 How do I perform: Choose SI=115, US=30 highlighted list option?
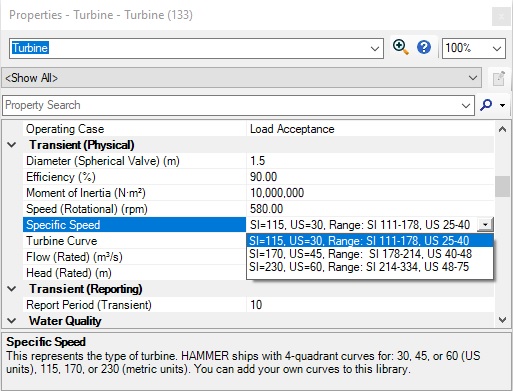click(x=369, y=241)
